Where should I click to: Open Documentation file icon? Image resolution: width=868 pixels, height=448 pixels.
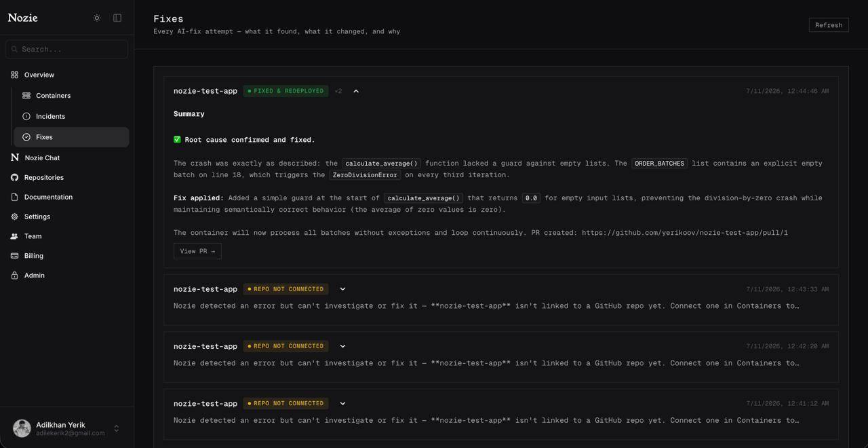coord(14,197)
